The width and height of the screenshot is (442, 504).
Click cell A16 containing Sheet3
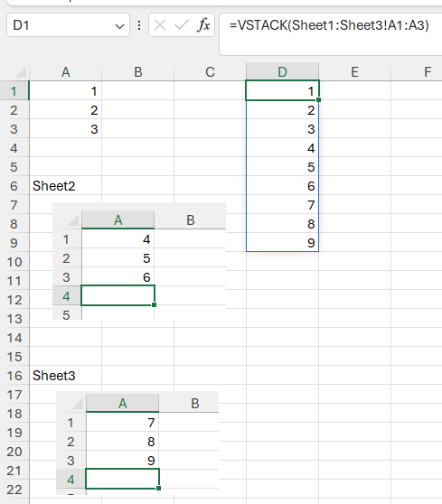[x=66, y=376]
